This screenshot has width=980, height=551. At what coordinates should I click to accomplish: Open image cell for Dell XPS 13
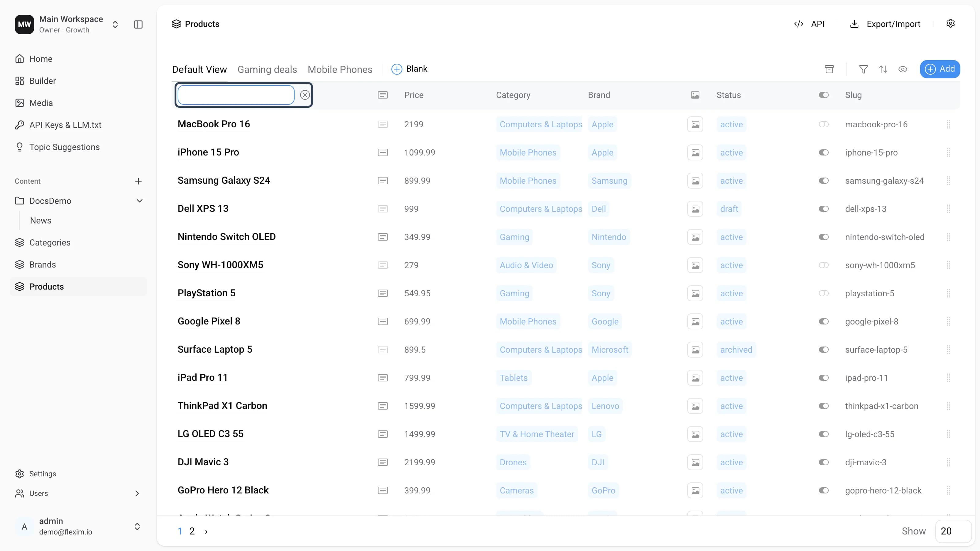click(695, 209)
